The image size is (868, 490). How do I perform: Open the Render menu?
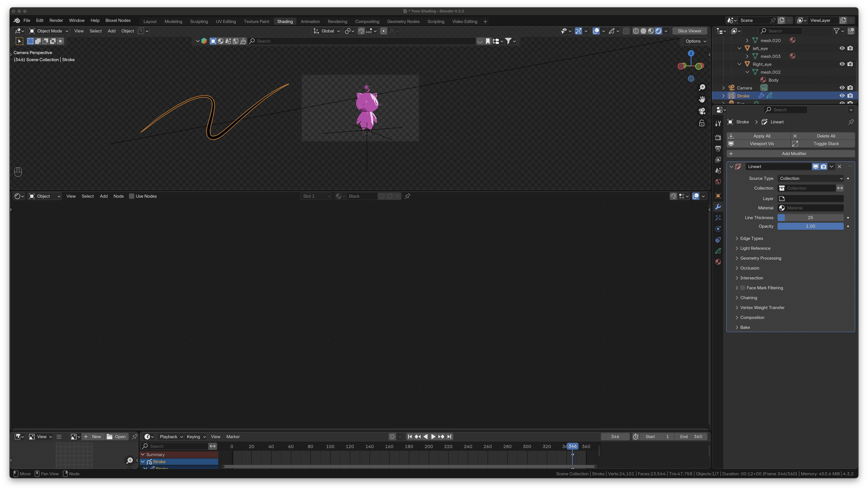pos(56,21)
